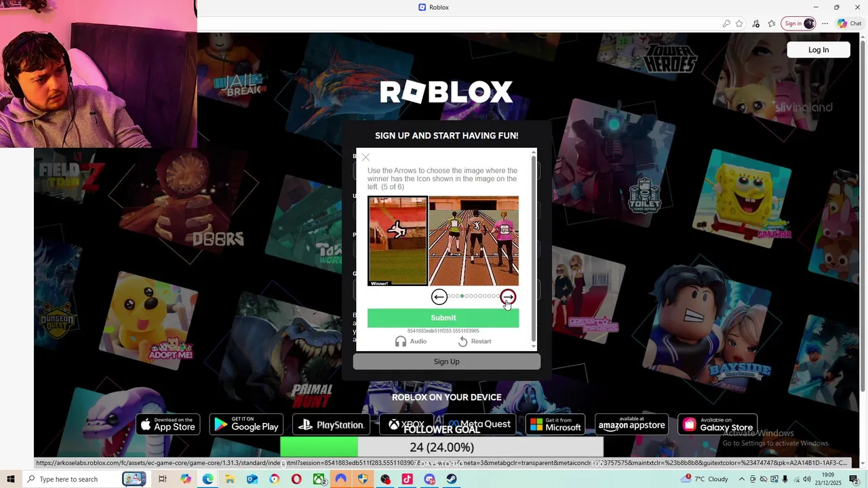
Task: Open the Copilot Chat button
Action: (850, 24)
